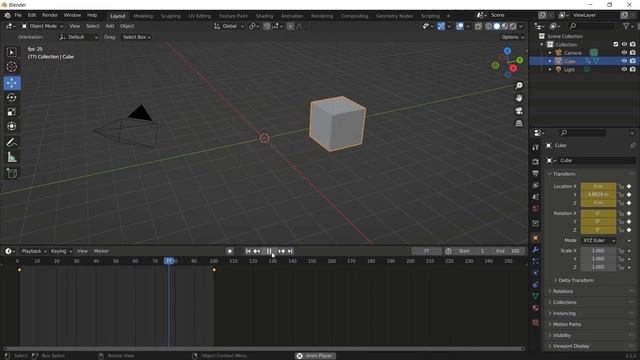Toggle Collection viewport visibility eye
The height and width of the screenshot is (360, 640).
624,44
